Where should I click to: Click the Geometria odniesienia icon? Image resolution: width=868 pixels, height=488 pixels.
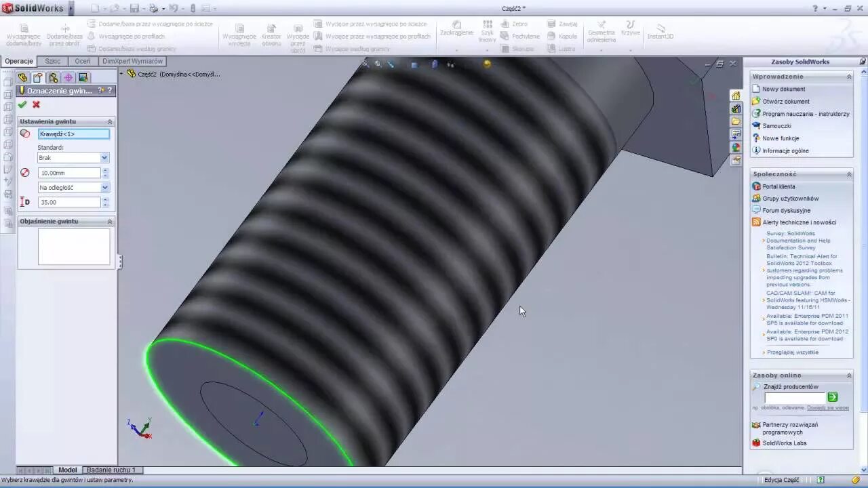coord(601,24)
